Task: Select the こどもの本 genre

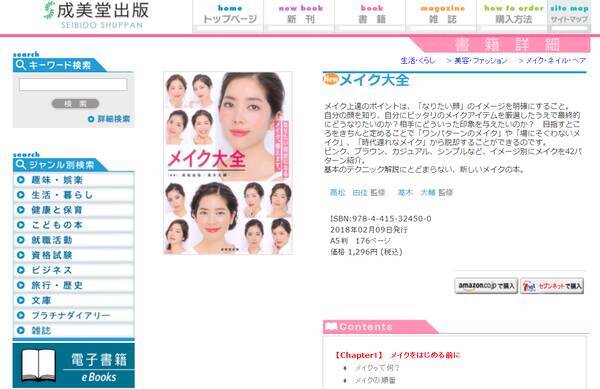Action: [73, 225]
